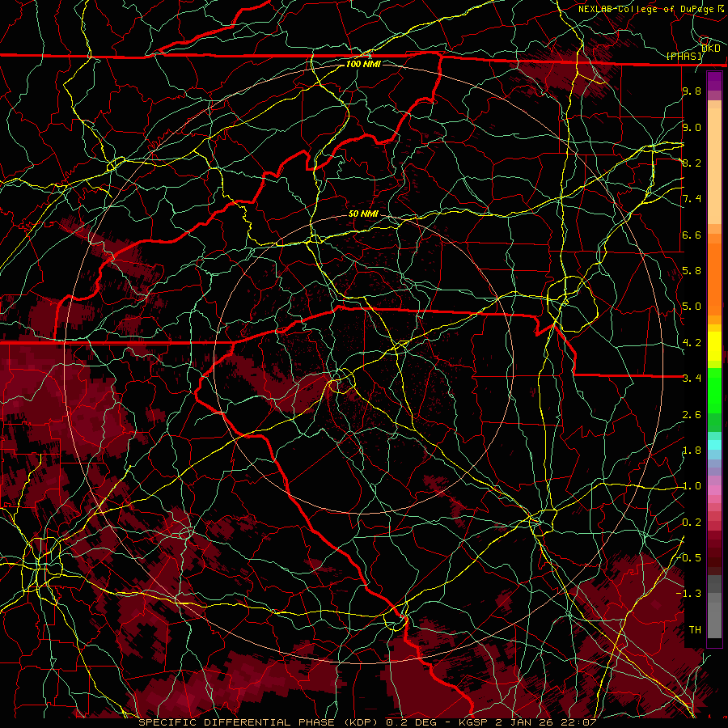Click the -0.5 value on the color scale
The image size is (728, 728).
pyautogui.click(x=689, y=558)
